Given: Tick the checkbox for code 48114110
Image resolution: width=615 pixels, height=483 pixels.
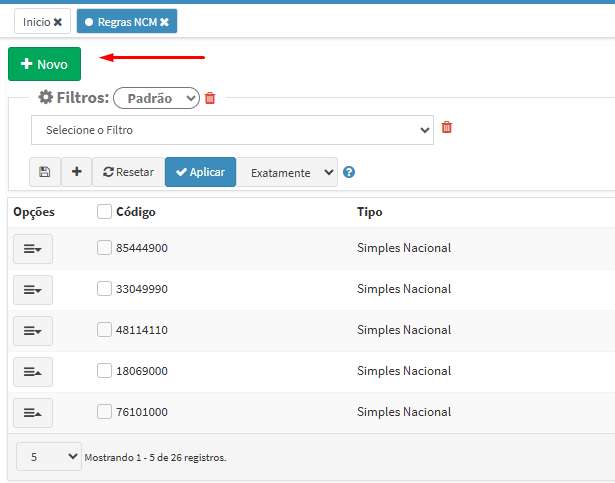Looking at the screenshot, I should 104,330.
